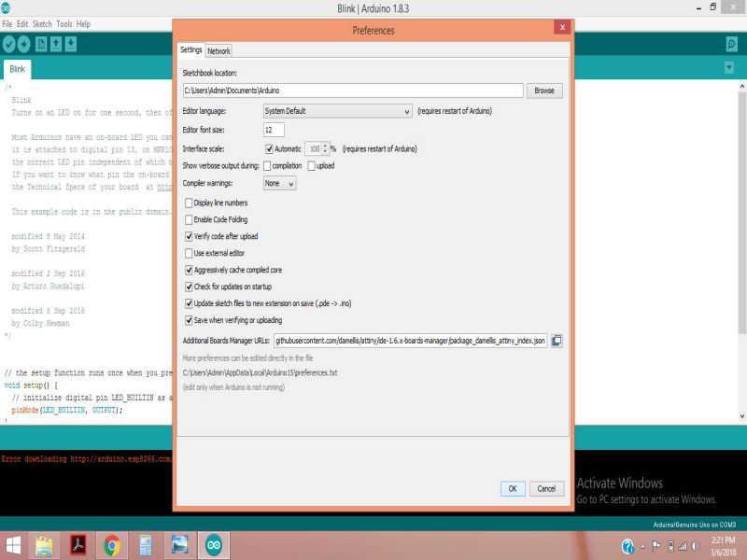Click the Action Center flag tray icon

tap(656, 546)
